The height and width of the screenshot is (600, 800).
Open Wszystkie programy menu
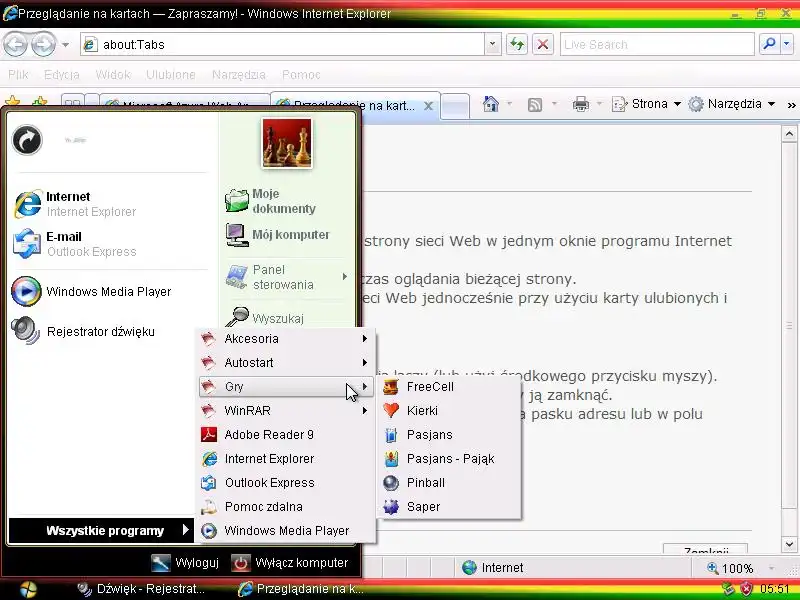click(101, 531)
